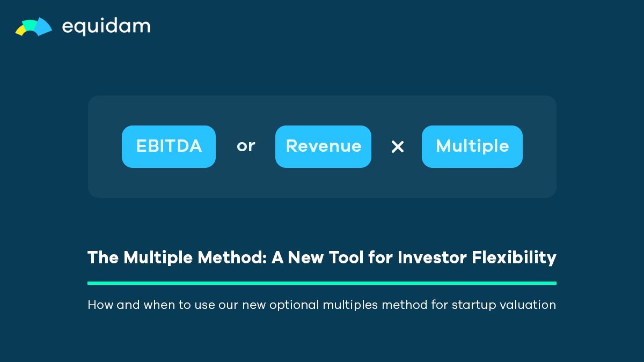Select the Revenue pill button

(323, 146)
